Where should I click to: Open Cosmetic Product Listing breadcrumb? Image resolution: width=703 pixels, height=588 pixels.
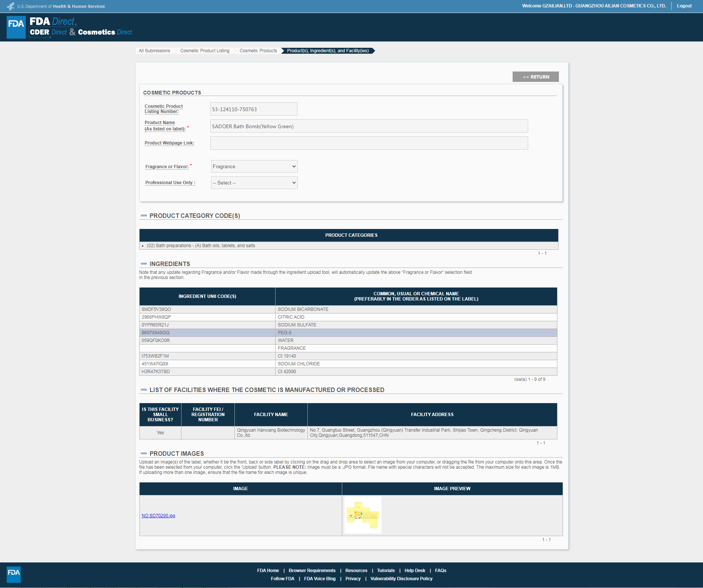coord(205,51)
